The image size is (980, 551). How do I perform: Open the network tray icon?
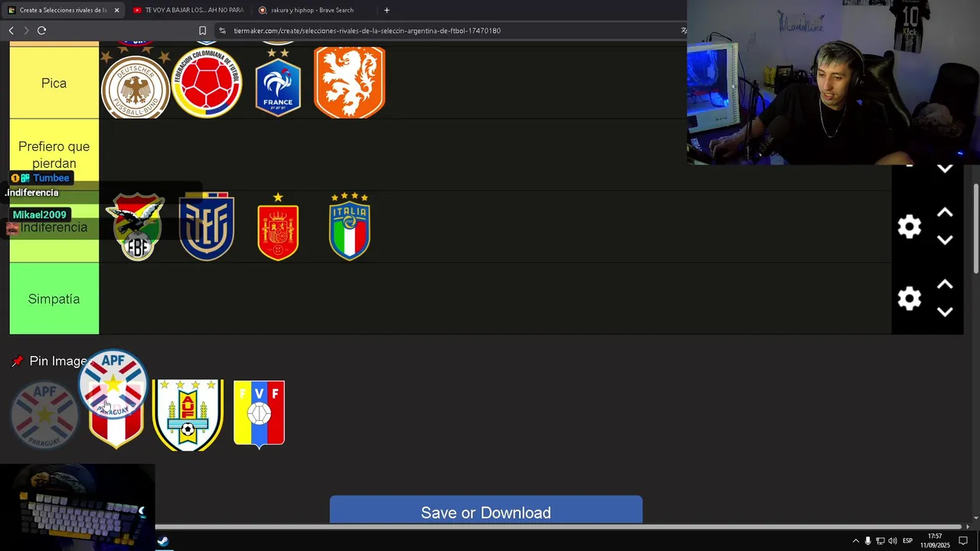(x=880, y=541)
